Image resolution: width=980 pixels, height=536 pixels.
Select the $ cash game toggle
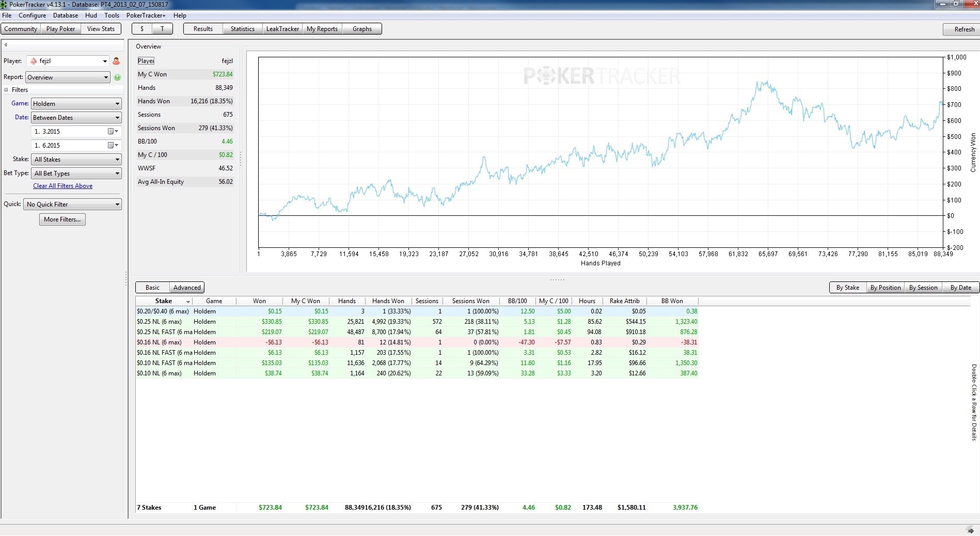(x=142, y=29)
